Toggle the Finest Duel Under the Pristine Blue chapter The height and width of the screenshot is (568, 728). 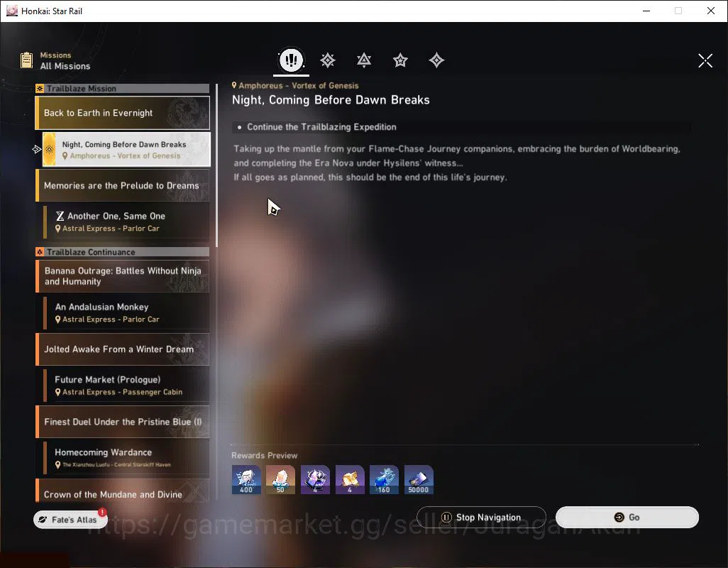123,422
